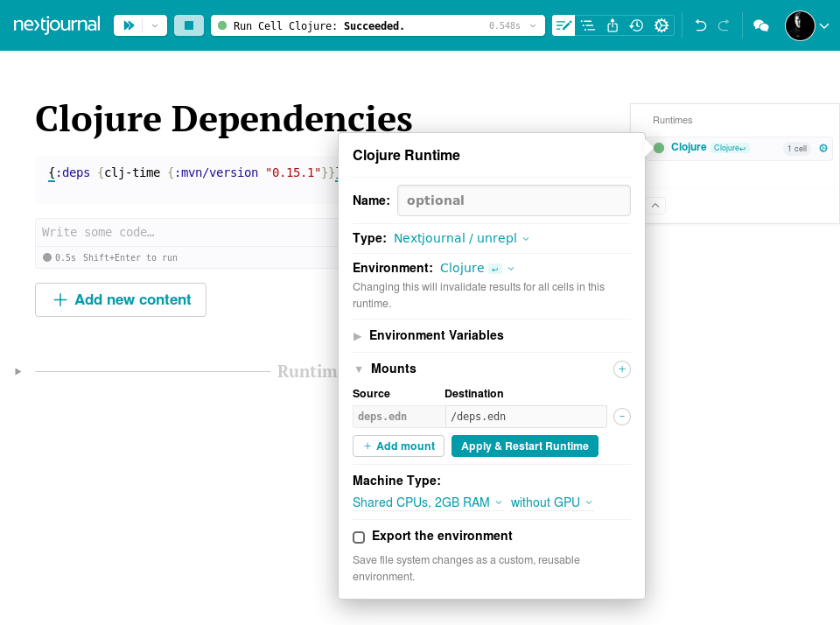The image size is (840, 625).
Task: Click Add new content button
Action: pos(121,299)
